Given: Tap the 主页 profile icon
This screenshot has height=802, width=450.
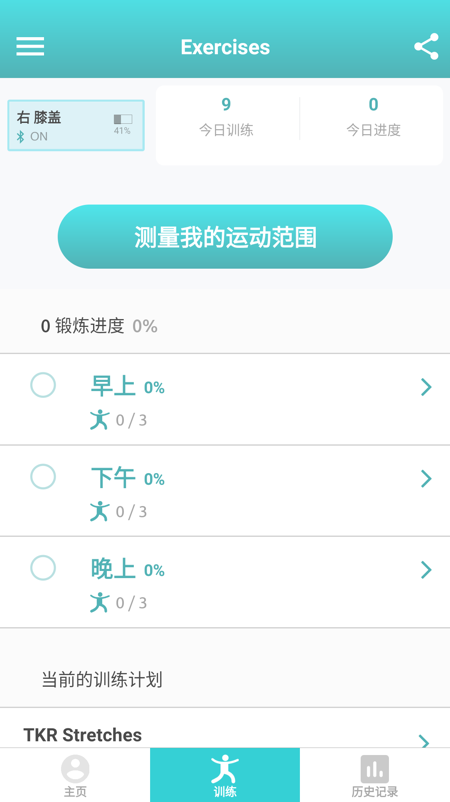Looking at the screenshot, I should [75, 769].
